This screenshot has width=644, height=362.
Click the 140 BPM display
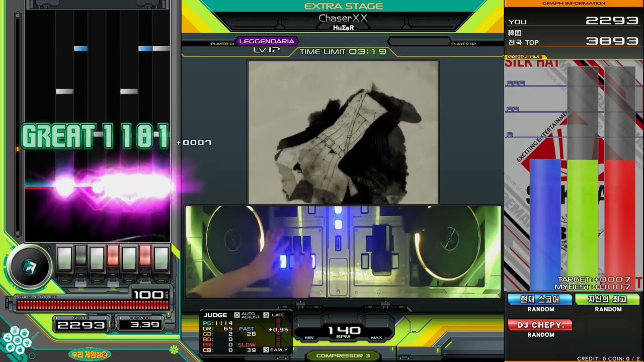[344, 332]
